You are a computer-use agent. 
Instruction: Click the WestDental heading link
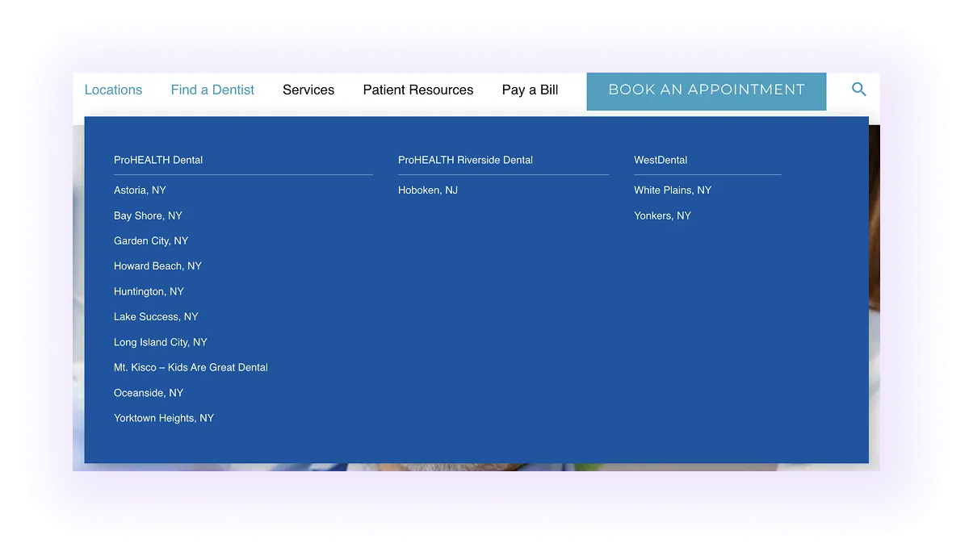661,160
